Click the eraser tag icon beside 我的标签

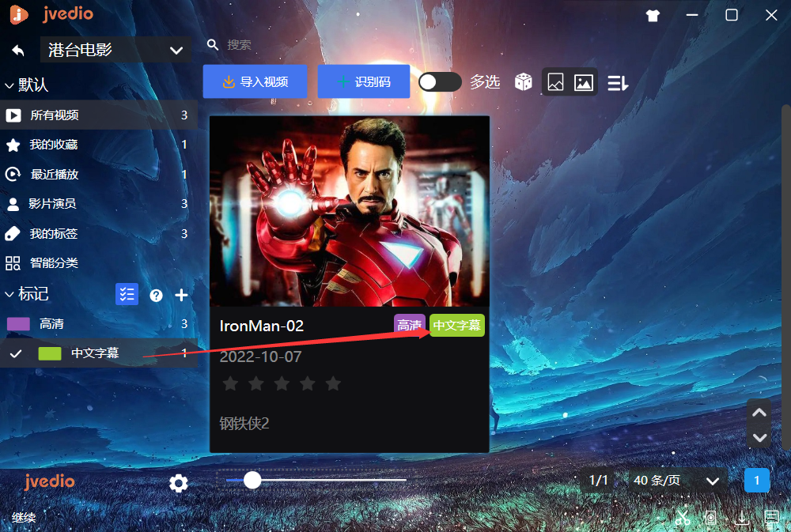[12, 233]
